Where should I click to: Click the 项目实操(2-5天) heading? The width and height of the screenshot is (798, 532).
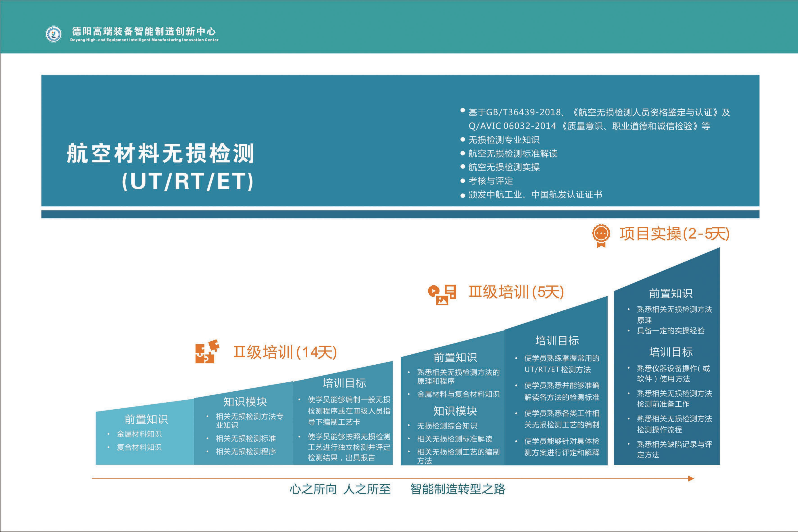click(x=674, y=234)
